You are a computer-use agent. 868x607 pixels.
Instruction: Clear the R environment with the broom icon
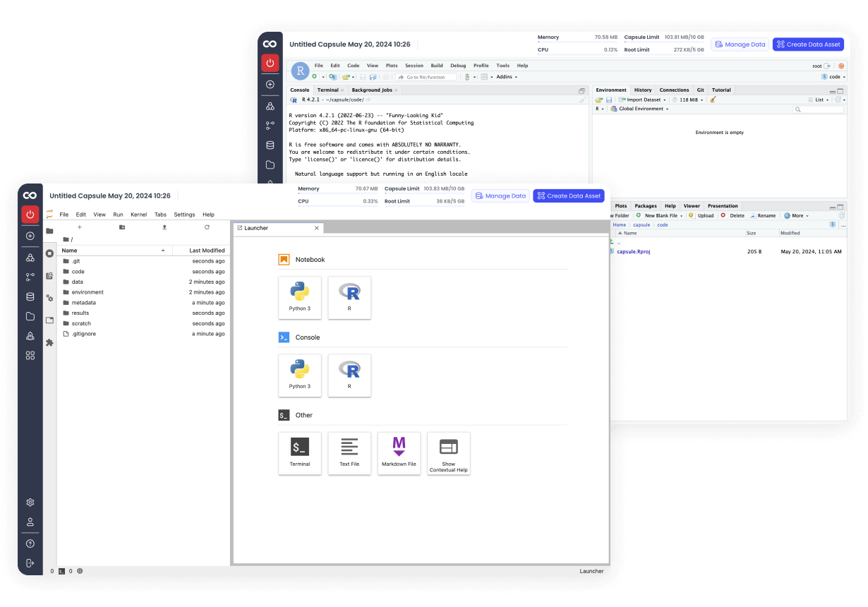click(714, 100)
